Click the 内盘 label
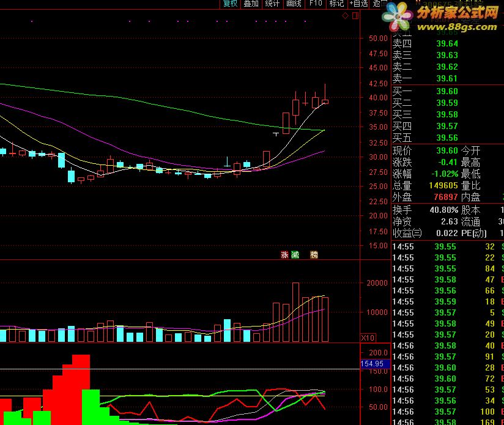Image resolution: width=504 pixels, height=425 pixels. click(470, 197)
